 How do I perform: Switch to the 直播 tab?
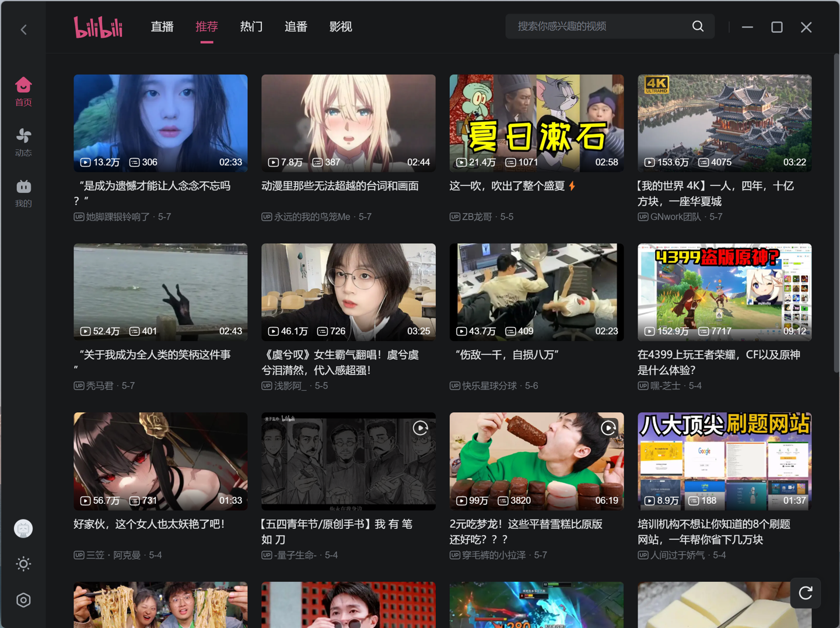point(162,27)
